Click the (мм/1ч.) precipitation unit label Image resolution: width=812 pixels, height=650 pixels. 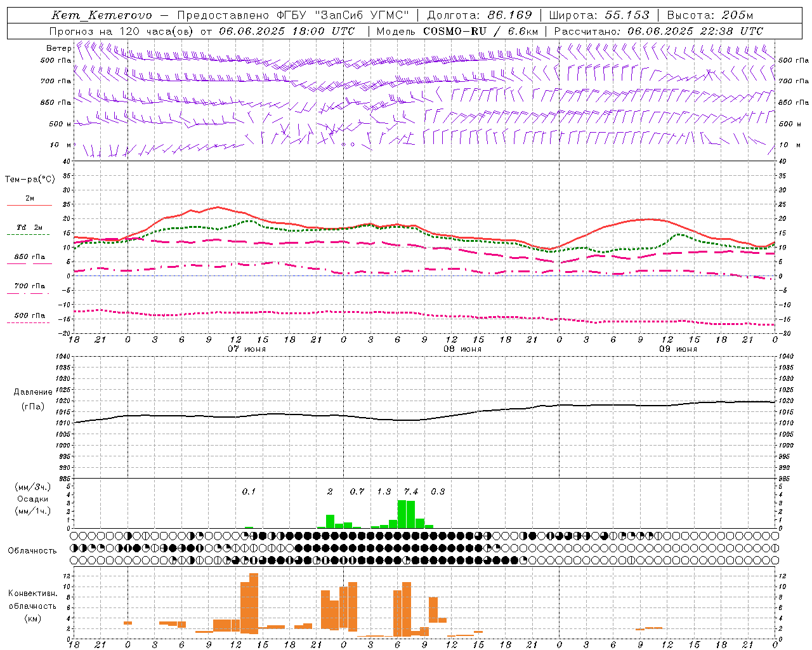pos(33,511)
